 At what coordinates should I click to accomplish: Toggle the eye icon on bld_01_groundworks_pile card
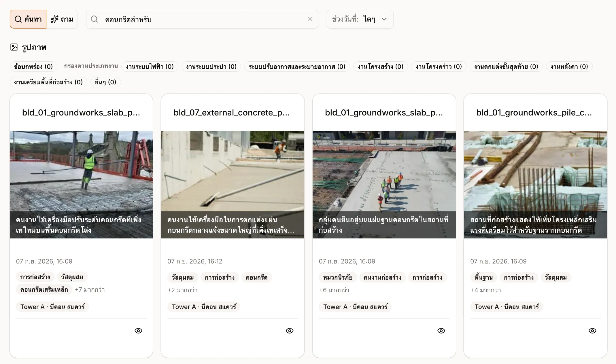pos(592,331)
